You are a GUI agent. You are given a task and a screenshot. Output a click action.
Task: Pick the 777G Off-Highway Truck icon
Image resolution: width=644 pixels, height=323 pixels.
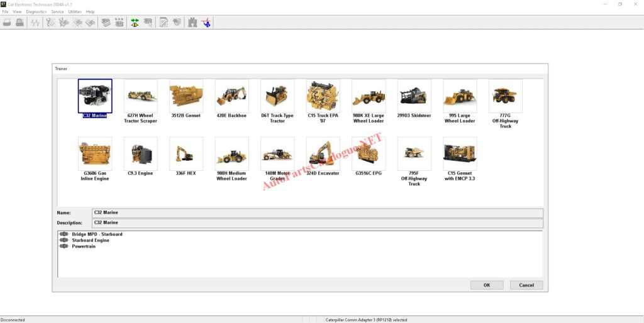[505, 96]
